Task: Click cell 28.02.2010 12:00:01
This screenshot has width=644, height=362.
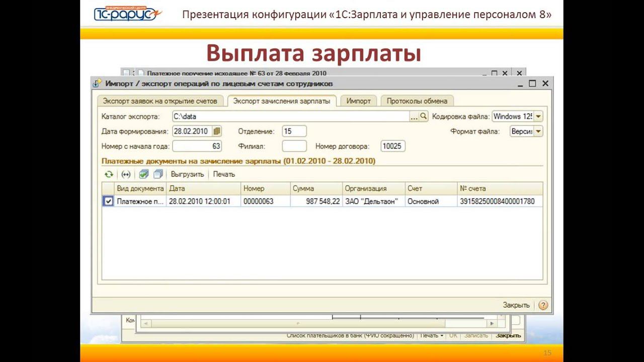Action: click(203, 202)
